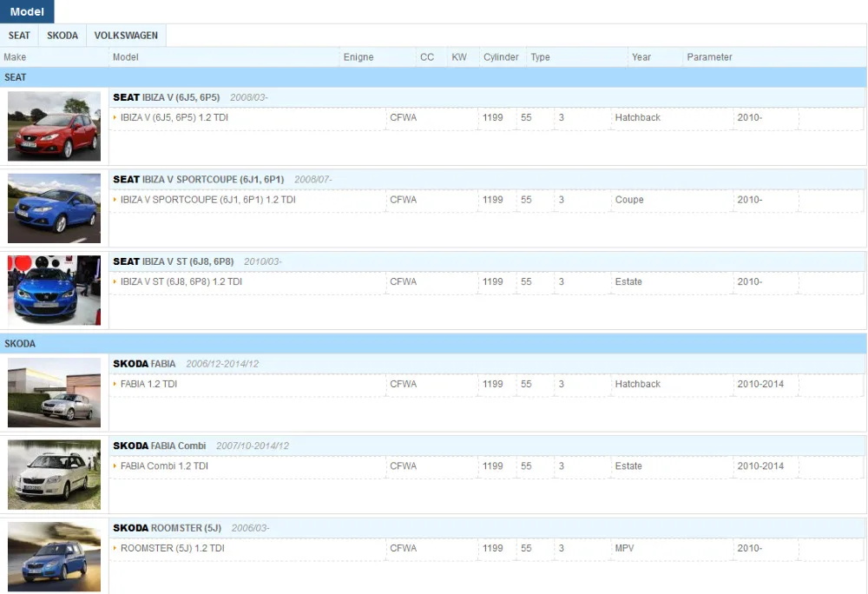
Task: Click the CC column header
Action: [x=427, y=57]
